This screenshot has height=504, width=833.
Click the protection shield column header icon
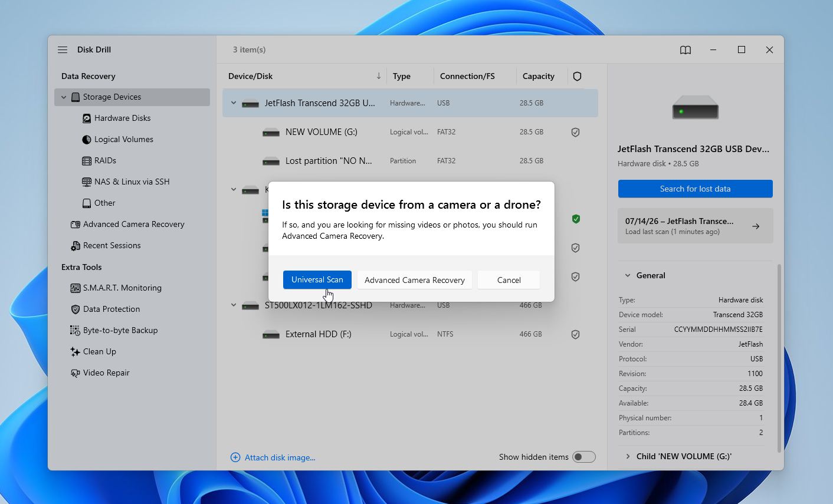click(x=577, y=76)
